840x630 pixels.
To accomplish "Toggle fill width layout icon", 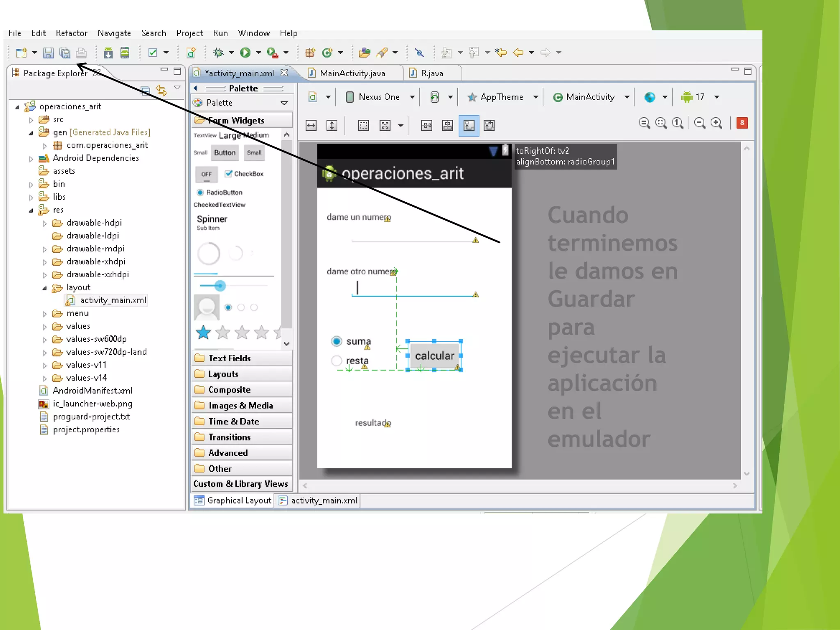I will tap(311, 126).
